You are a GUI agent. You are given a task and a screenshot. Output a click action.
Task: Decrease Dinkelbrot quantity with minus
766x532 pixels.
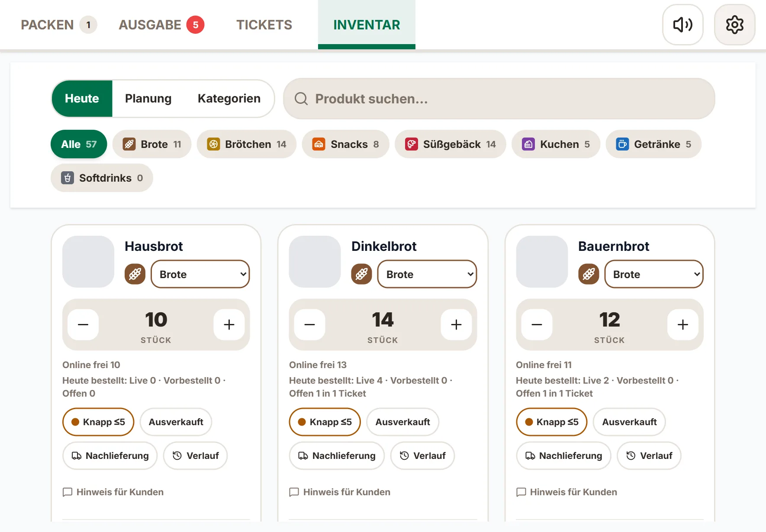pyautogui.click(x=310, y=324)
